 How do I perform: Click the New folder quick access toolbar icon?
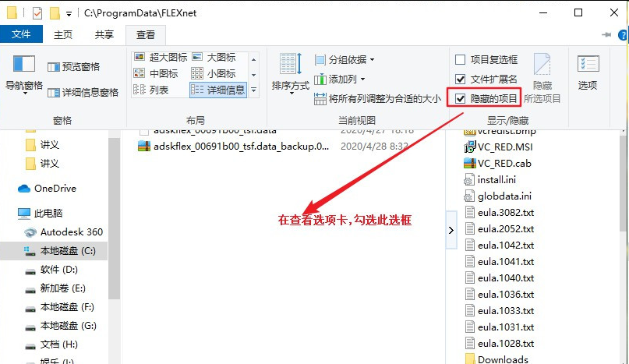pyautogui.click(x=55, y=13)
